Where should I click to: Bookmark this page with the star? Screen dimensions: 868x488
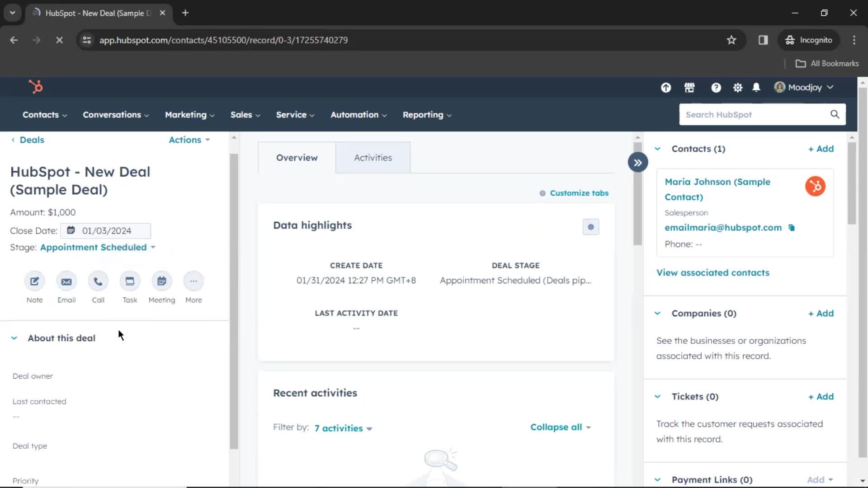pyautogui.click(x=731, y=40)
